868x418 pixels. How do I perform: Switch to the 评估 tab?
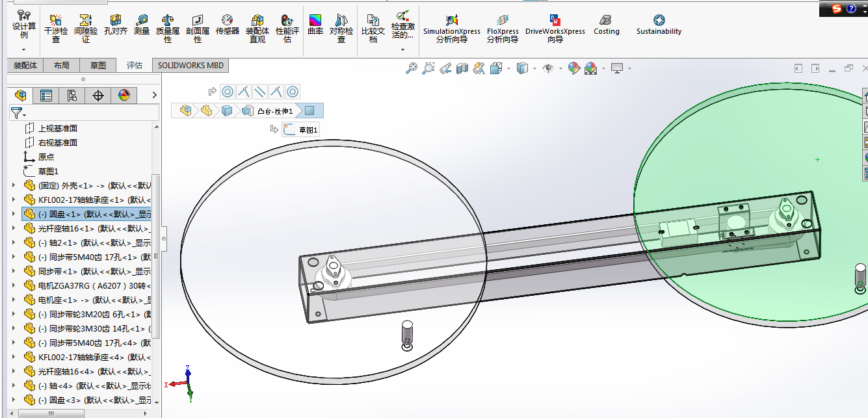[x=135, y=66]
